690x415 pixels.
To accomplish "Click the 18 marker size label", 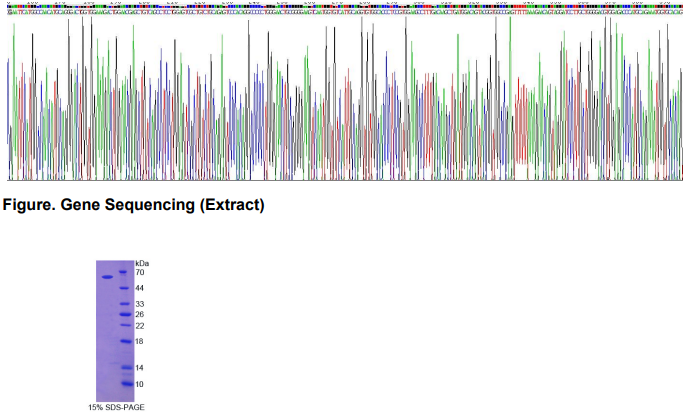I will click(139, 342).
